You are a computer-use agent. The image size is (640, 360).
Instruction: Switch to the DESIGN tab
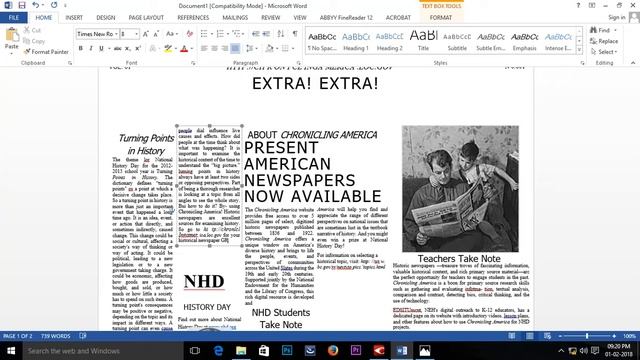[106, 18]
